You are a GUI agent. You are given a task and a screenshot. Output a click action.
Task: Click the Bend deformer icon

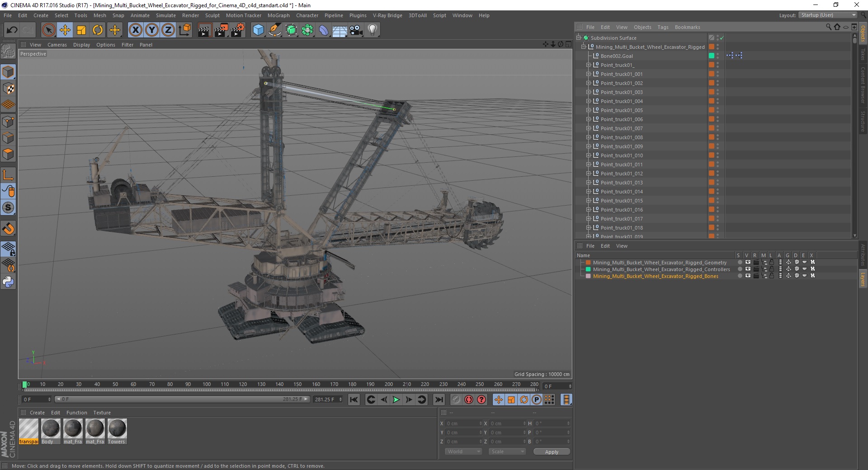(x=324, y=30)
